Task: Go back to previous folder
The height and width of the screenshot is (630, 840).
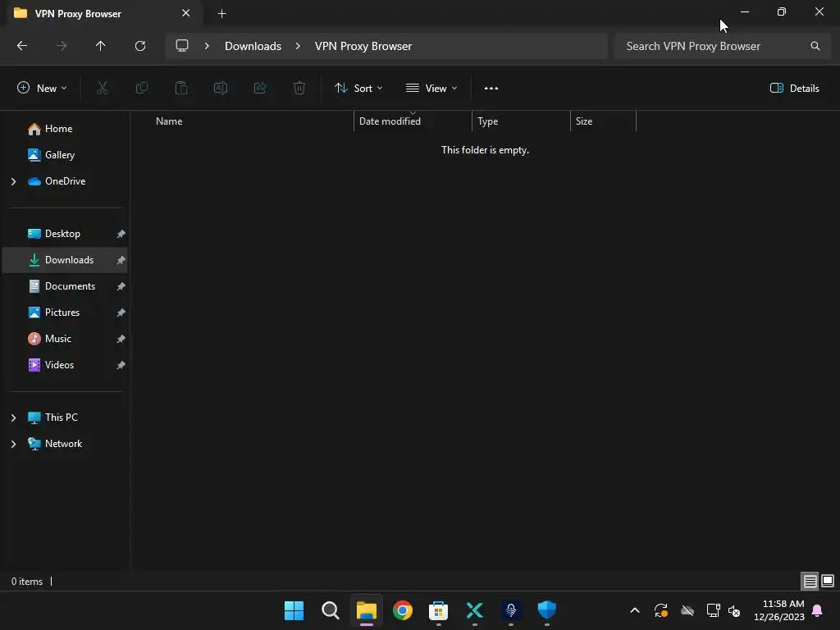Action: (x=22, y=46)
